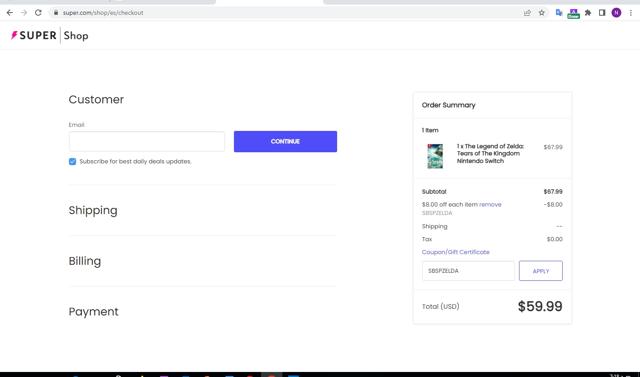Click the Customer section heading
640x377 pixels.
click(x=96, y=100)
